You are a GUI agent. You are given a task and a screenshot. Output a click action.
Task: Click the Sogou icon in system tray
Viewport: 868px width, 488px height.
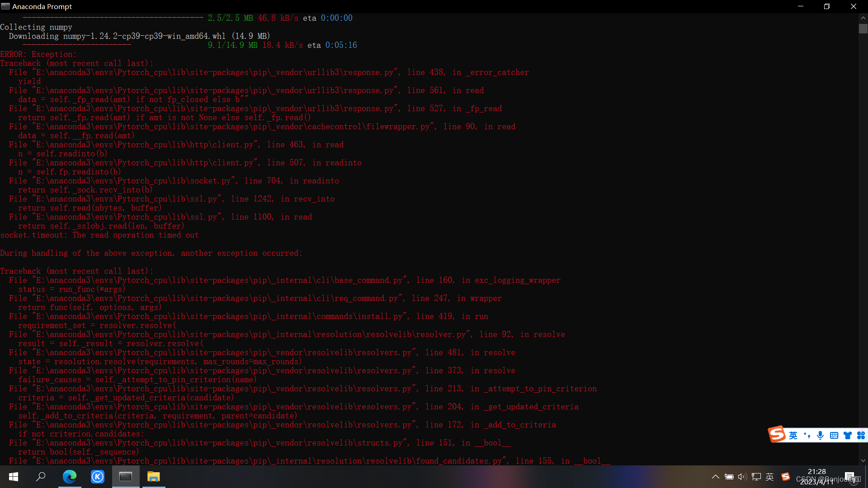pyautogui.click(x=786, y=477)
